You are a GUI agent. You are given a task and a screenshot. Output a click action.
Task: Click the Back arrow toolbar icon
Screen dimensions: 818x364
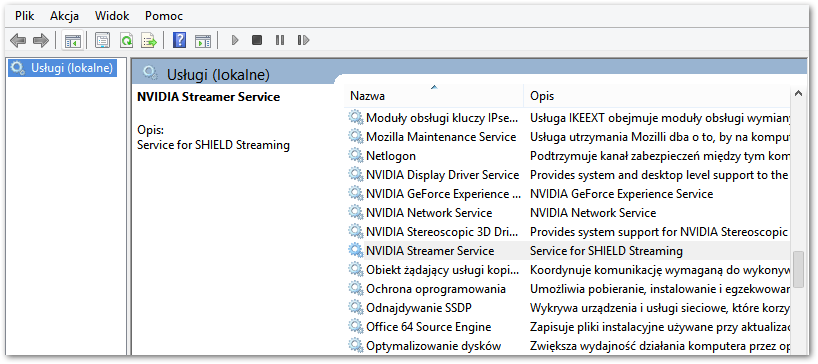pos(18,40)
